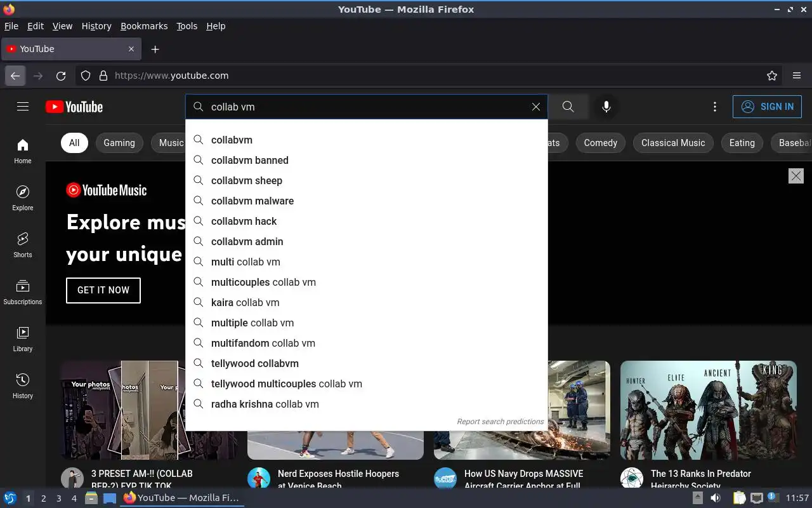Image resolution: width=812 pixels, height=508 pixels.
Task: Choose the "collabvm malware" suggestion
Action: pos(367,201)
